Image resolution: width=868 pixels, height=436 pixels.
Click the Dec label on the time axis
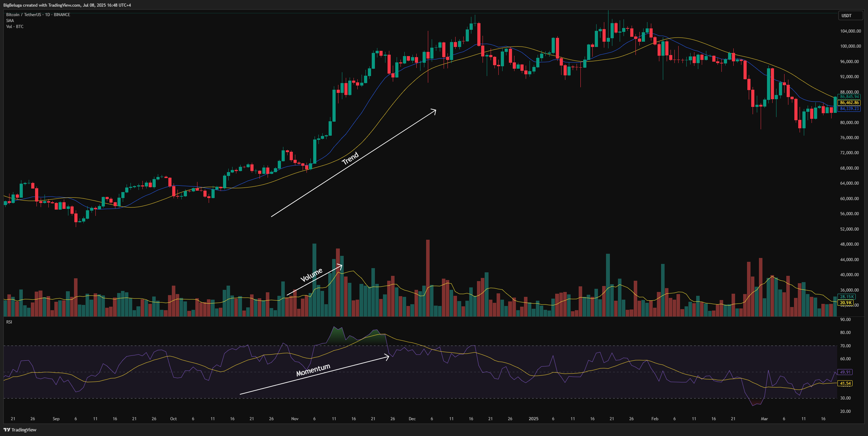pos(412,419)
